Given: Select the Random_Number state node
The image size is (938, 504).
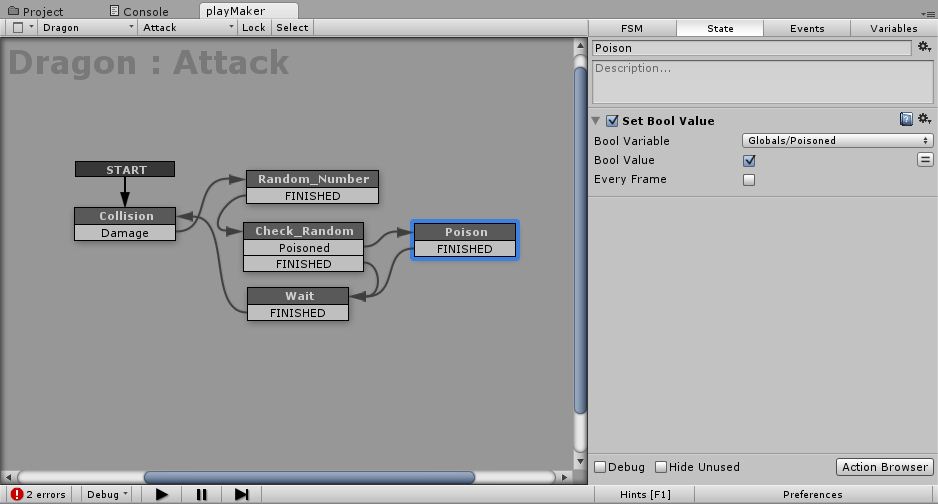Looking at the screenshot, I should [x=312, y=179].
